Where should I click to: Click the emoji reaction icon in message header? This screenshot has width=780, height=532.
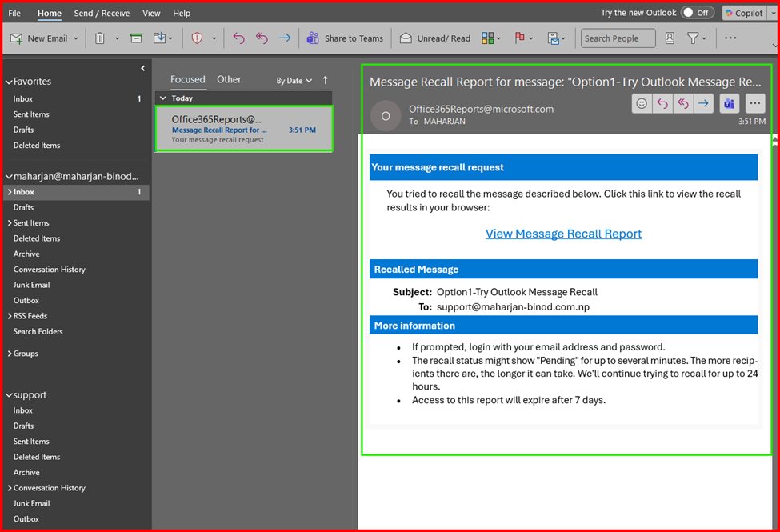point(642,103)
